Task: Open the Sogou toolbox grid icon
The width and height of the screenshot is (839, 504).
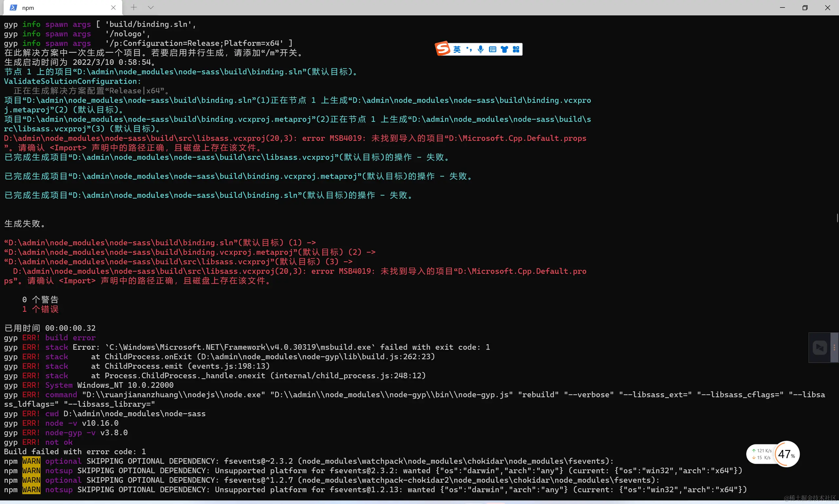Action: pyautogui.click(x=516, y=49)
